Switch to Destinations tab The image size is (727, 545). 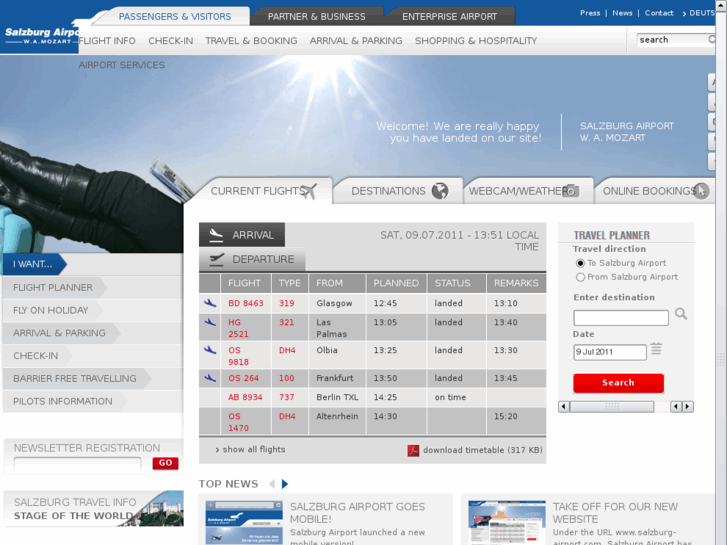coord(399,191)
